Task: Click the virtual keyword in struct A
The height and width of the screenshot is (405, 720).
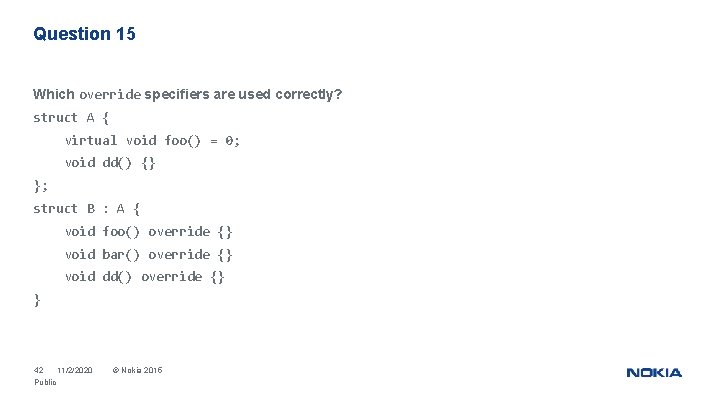Action: 91,141
